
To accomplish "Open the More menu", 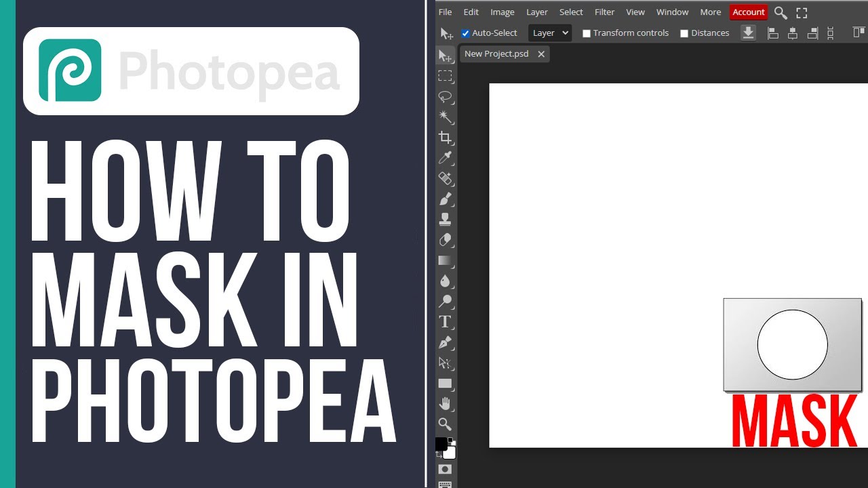I will [x=711, y=12].
